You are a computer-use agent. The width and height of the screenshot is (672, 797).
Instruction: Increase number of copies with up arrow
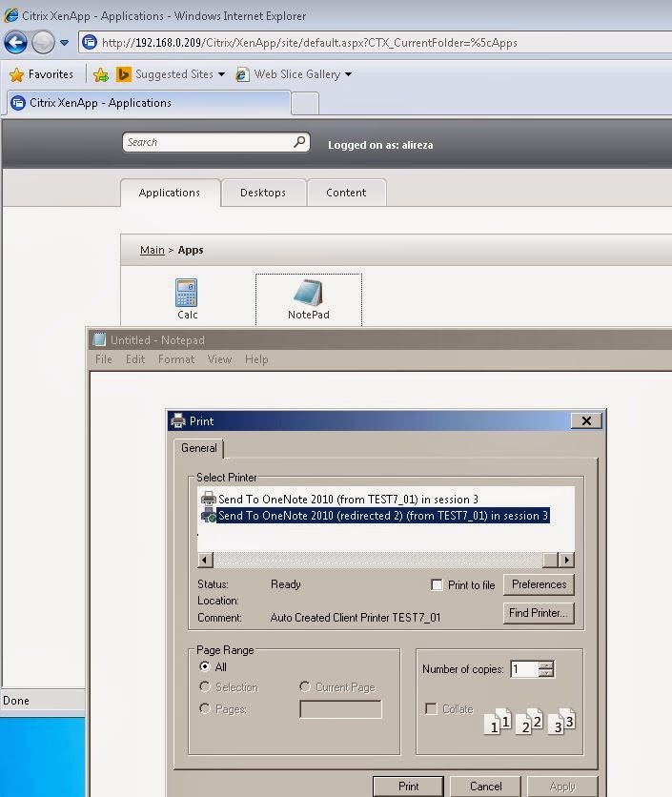[x=546, y=664]
